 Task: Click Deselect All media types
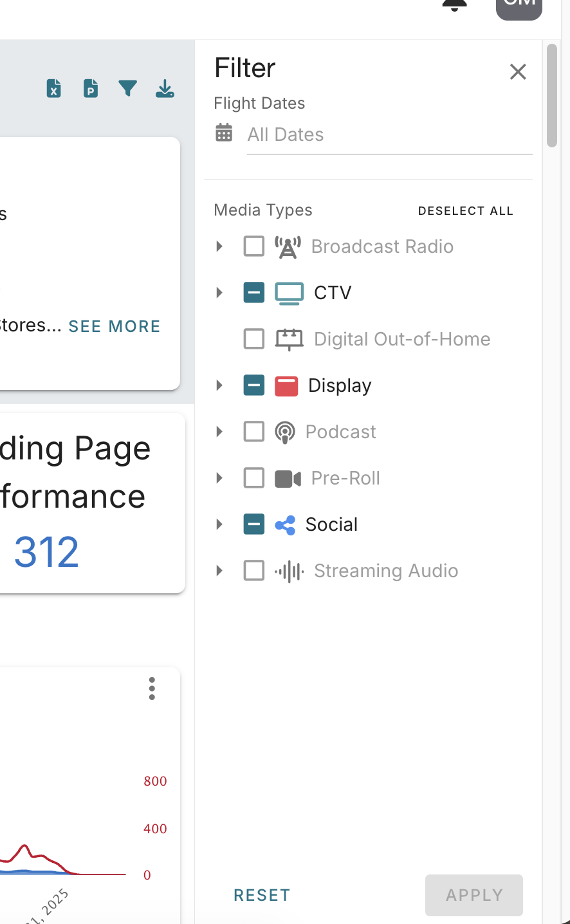coord(466,211)
